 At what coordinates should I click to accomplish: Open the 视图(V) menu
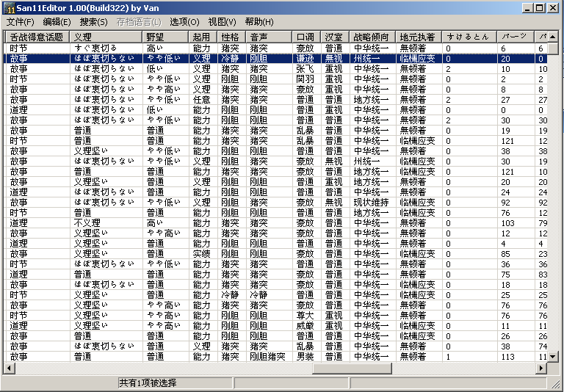click(221, 22)
